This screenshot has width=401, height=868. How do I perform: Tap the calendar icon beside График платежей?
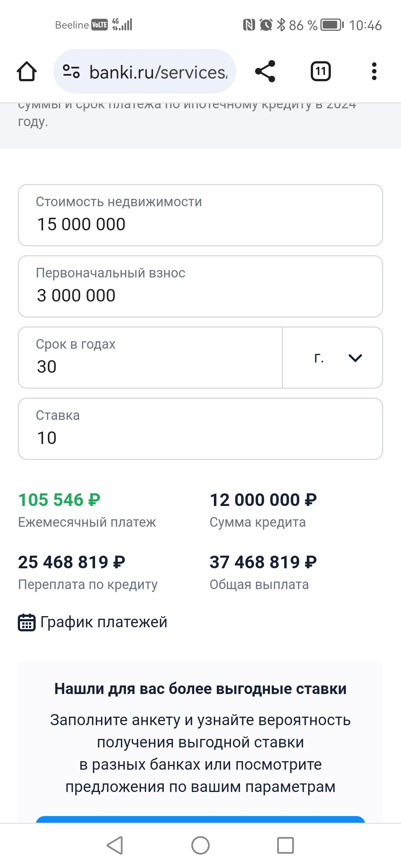click(x=27, y=622)
